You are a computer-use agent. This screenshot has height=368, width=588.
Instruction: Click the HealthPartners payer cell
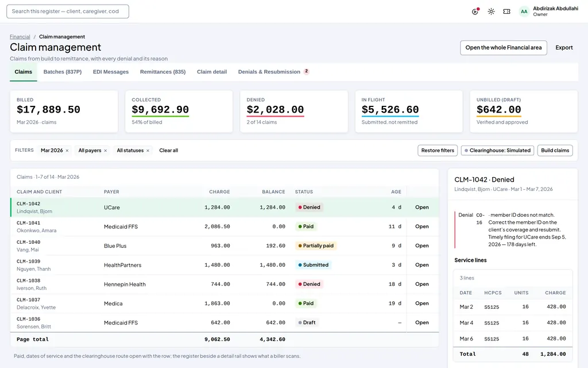pos(123,264)
